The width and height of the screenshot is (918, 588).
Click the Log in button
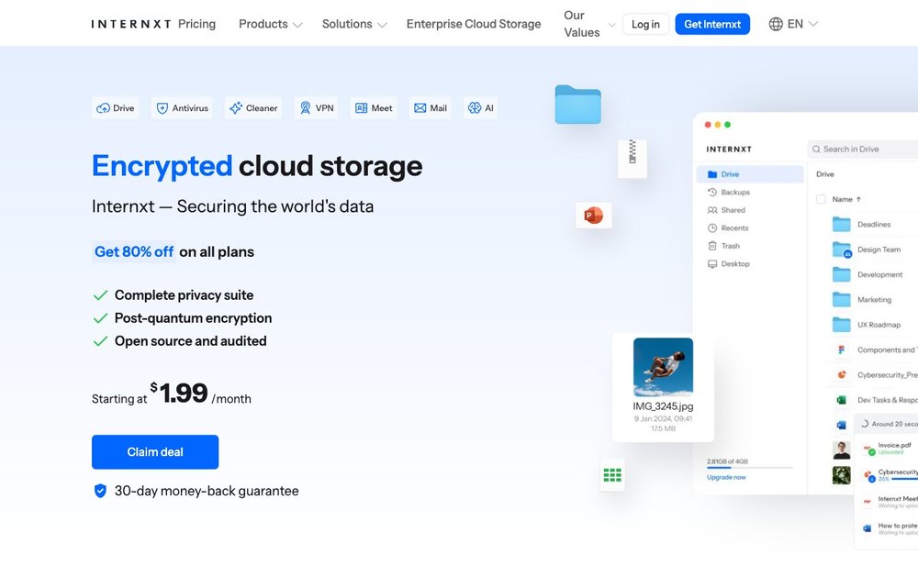tap(645, 24)
